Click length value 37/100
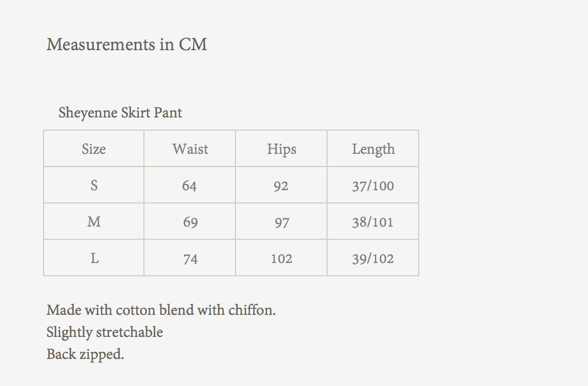The width and height of the screenshot is (588, 386). click(x=373, y=186)
